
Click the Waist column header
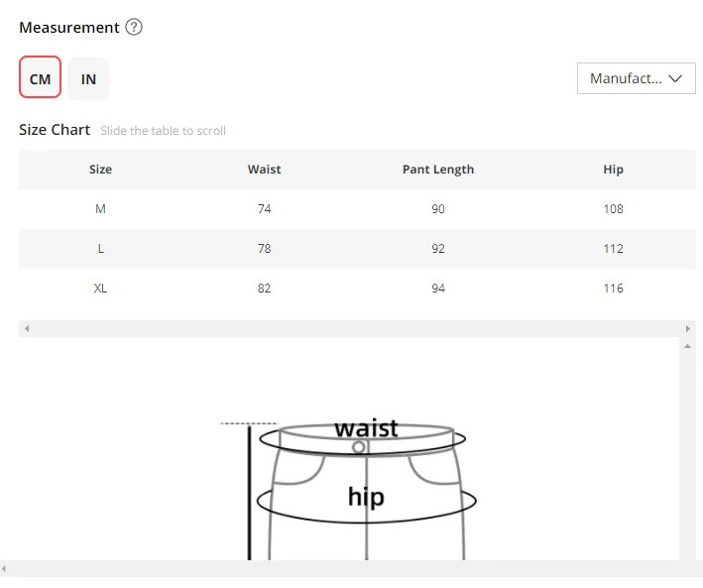pos(264,170)
